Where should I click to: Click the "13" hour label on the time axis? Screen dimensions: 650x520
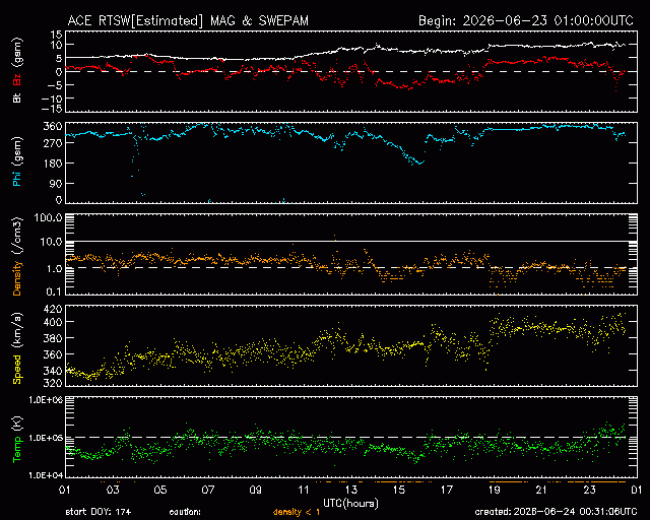point(352,490)
